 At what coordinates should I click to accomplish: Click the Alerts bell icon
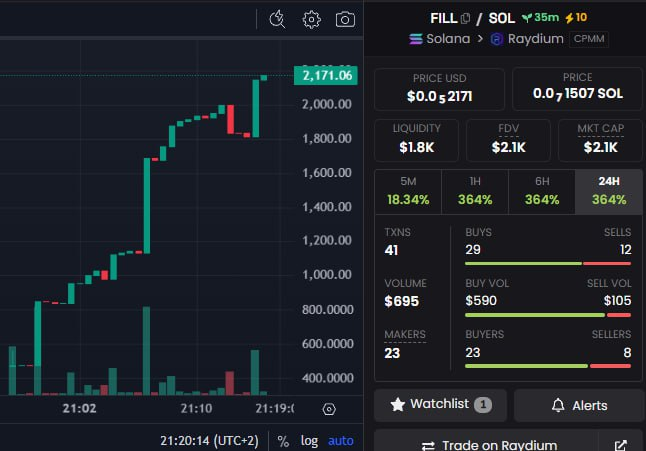[x=558, y=405]
